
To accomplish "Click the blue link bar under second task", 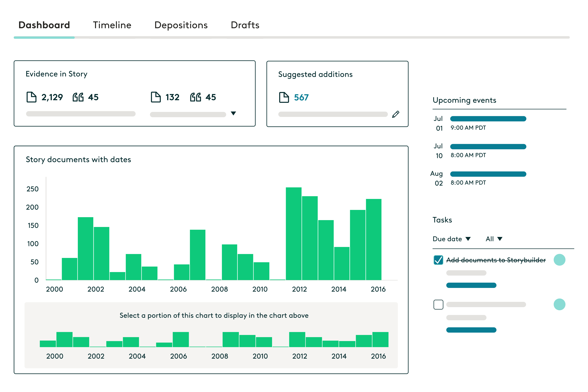I will pos(471,330).
